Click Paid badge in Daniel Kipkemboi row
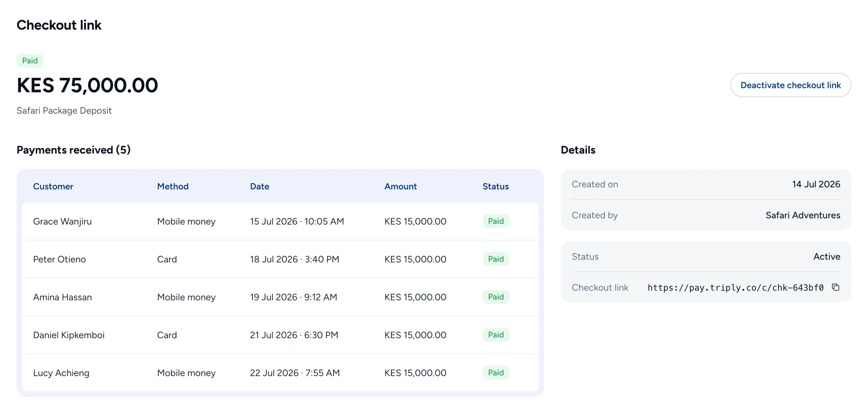 [x=496, y=335]
